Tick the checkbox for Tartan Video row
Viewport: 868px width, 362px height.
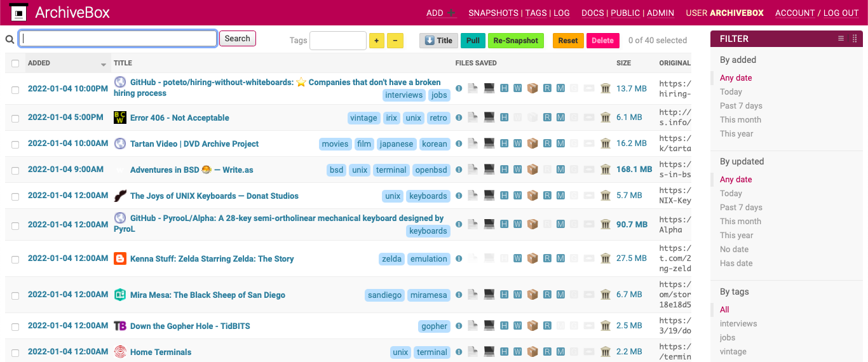[15, 144]
